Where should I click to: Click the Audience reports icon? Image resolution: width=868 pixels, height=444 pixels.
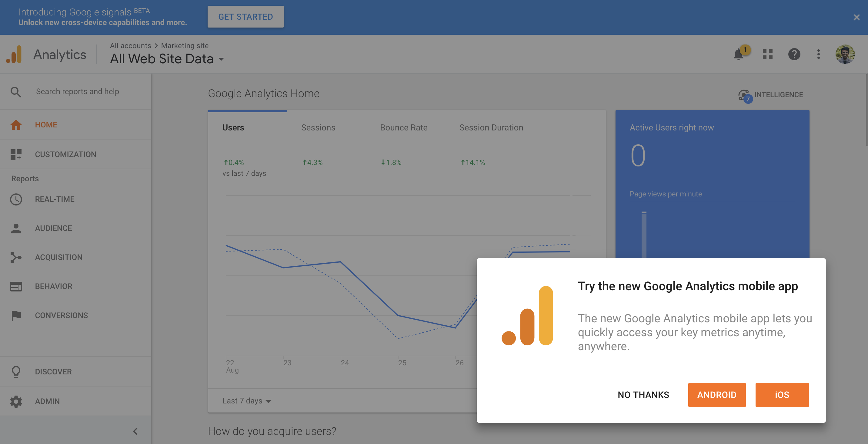16,229
